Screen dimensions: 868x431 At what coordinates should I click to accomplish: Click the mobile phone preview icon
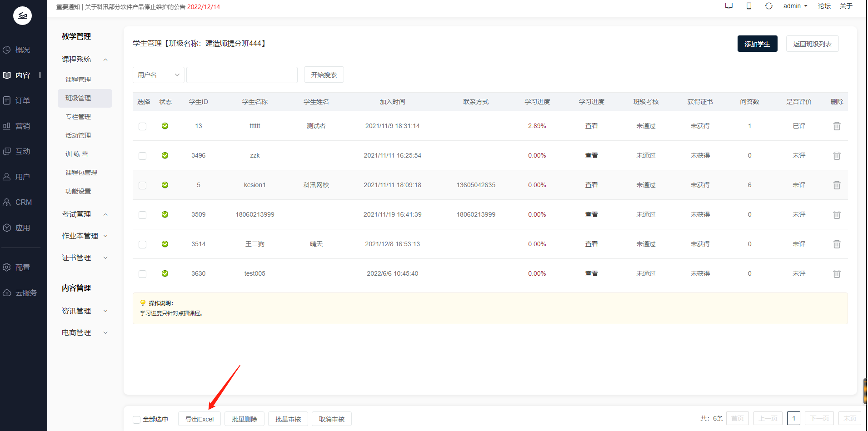coord(749,6)
